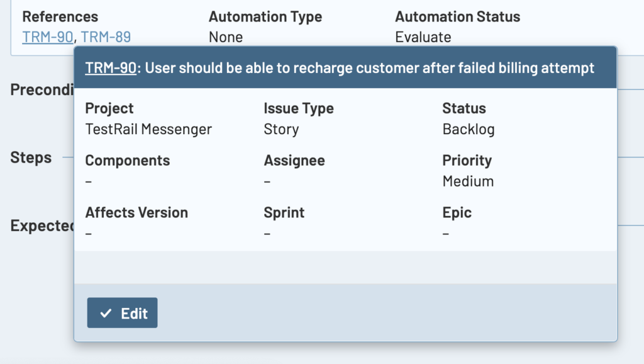Screen dimensions: 644x364
Task: Select the Medium priority value
Action: 468,182
